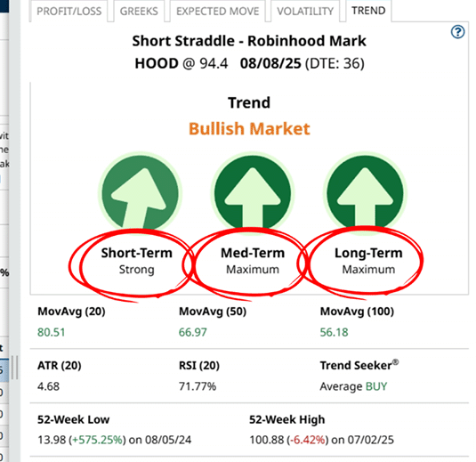Click the Long-Term trend arrow icon
Image resolution: width=476 pixels, height=462 pixels.
pyautogui.click(x=365, y=193)
